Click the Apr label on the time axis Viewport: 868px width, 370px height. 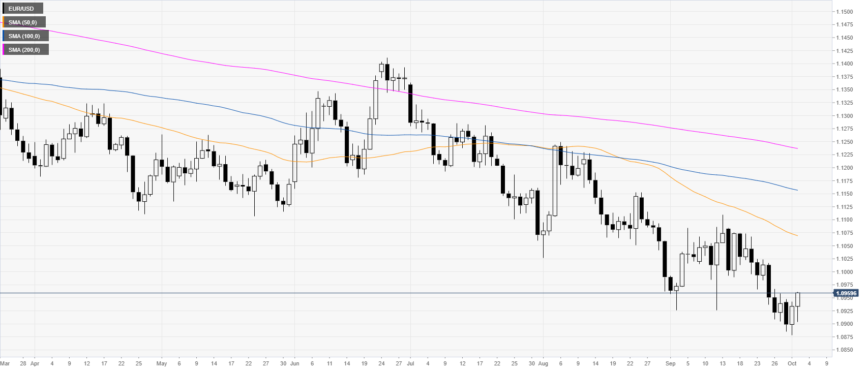(x=35, y=363)
